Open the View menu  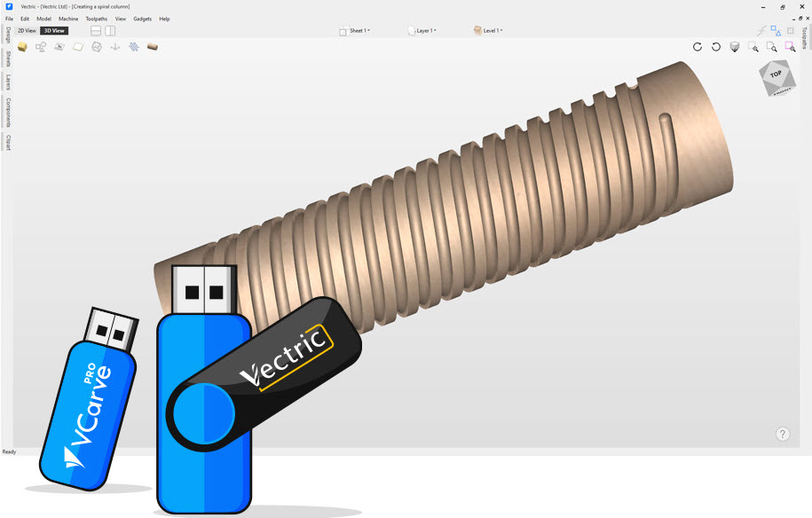[x=121, y=19]
